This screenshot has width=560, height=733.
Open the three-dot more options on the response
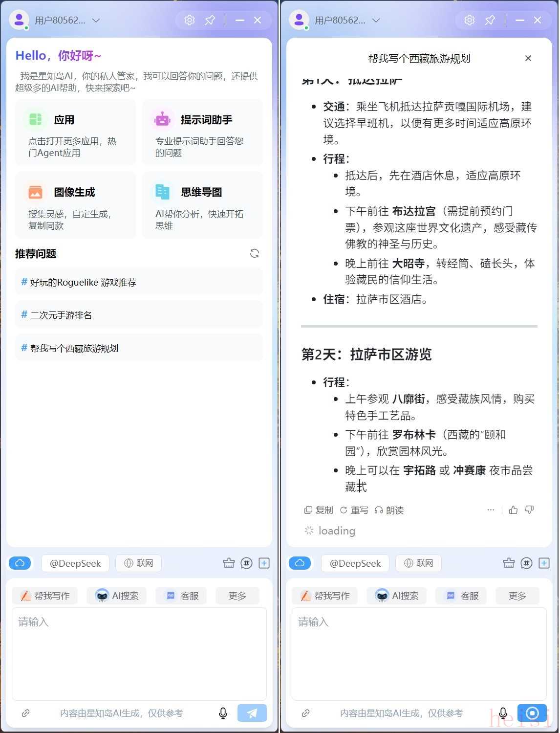pos(491,510)
